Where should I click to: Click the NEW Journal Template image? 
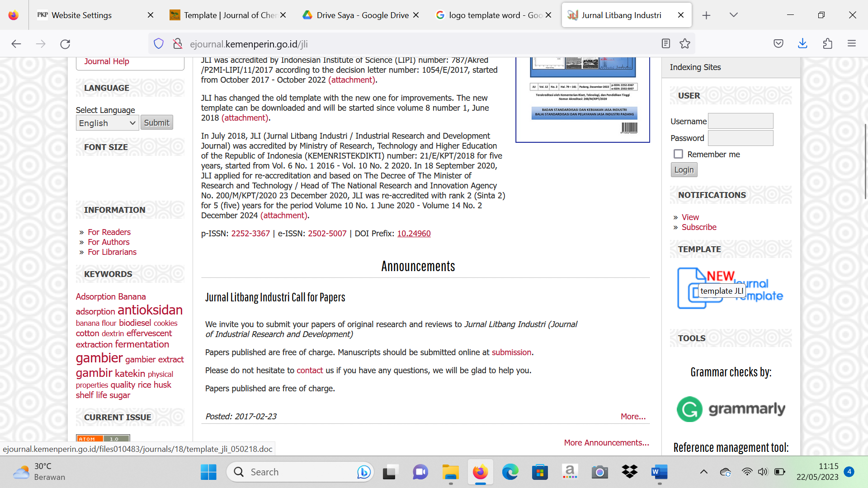(731, 288)
